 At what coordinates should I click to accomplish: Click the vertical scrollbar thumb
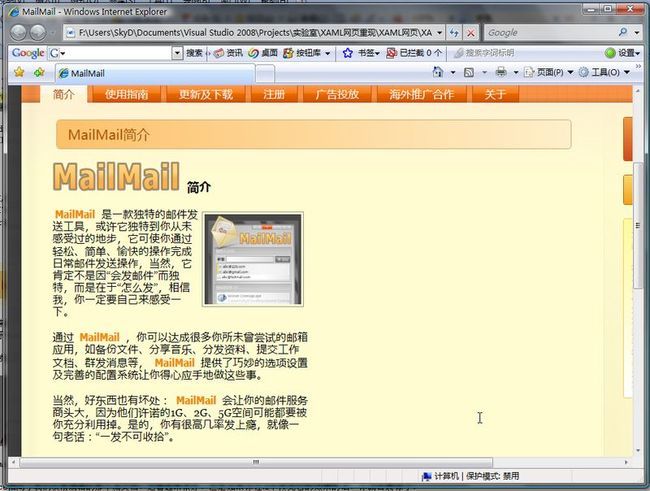click(638, 226)
